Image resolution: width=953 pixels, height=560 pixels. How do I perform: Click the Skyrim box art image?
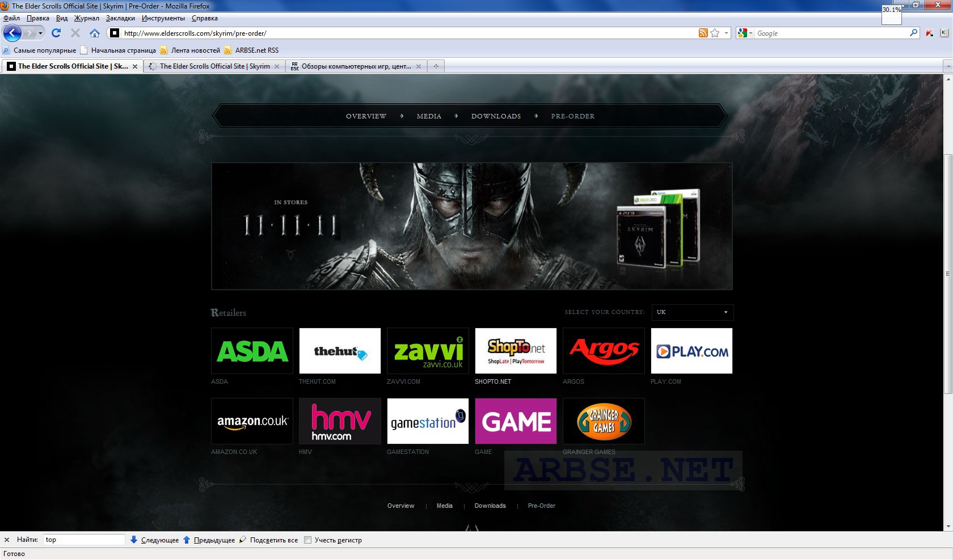pyautogui.click(x=658, y=228)
